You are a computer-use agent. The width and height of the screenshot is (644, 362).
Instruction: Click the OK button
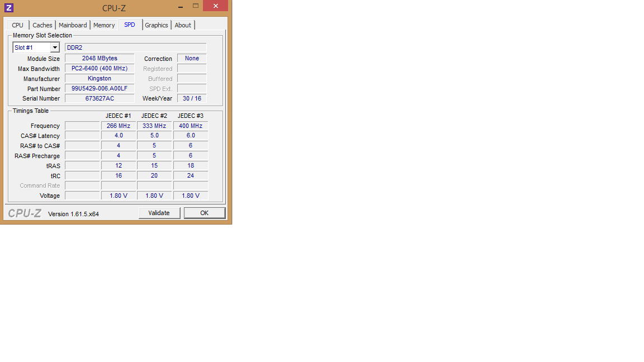pos(205,213)
